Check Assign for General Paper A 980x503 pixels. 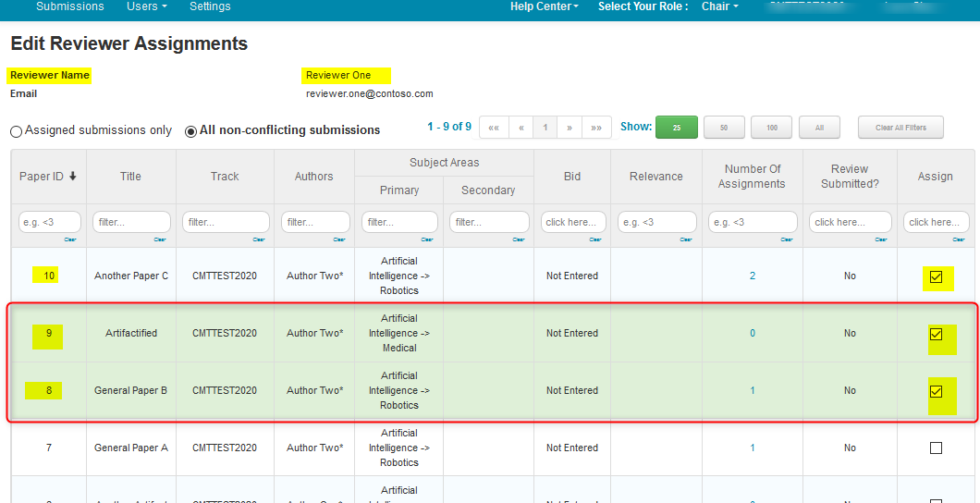(x=936, y=448)
